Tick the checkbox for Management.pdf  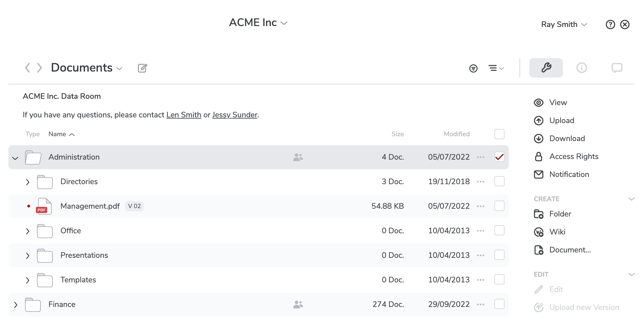(x=499, y=206)
